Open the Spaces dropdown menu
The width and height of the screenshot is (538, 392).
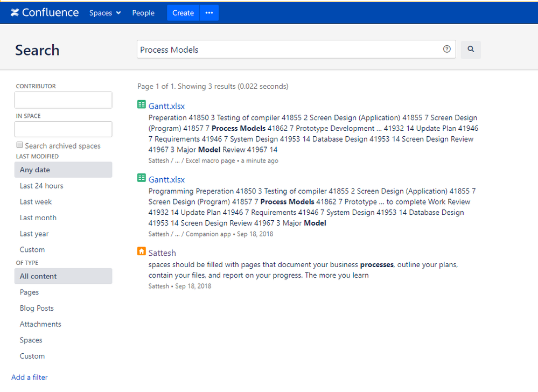[105, 13]
